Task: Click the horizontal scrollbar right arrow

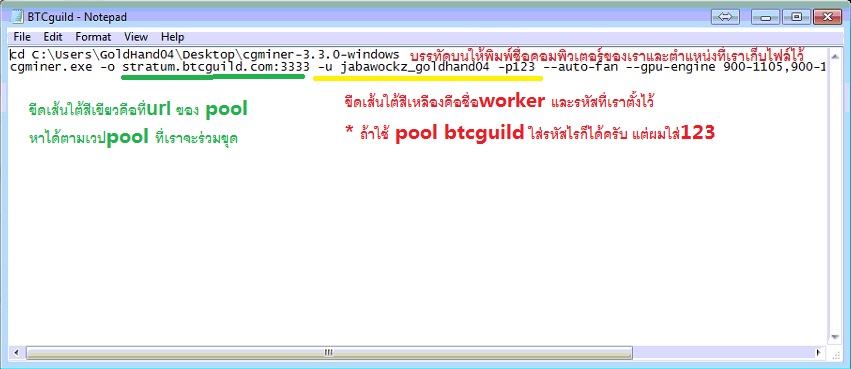Action: [818, 353]
